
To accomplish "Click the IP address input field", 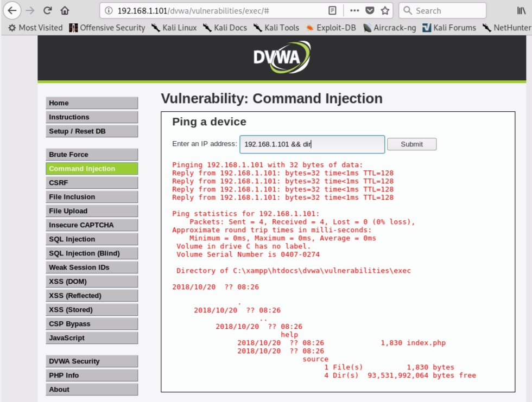I will pyautogui.click(x=312, y=144).
